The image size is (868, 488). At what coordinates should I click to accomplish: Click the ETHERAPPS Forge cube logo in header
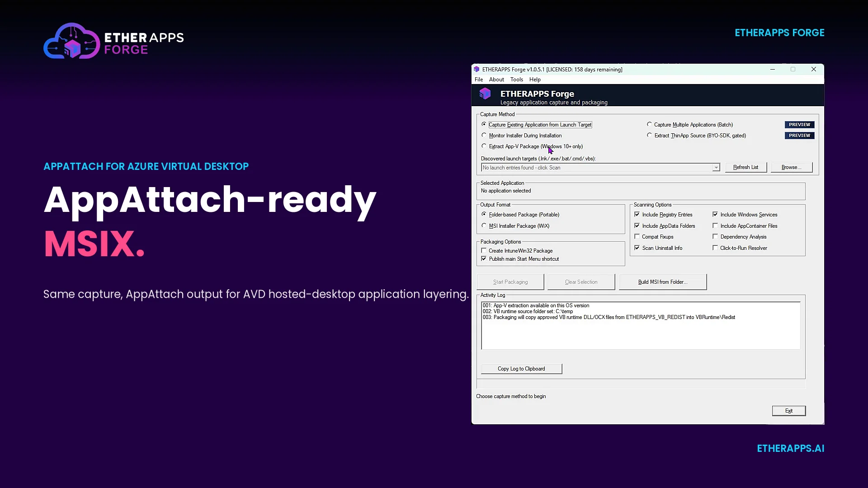[x=485, y=94]
